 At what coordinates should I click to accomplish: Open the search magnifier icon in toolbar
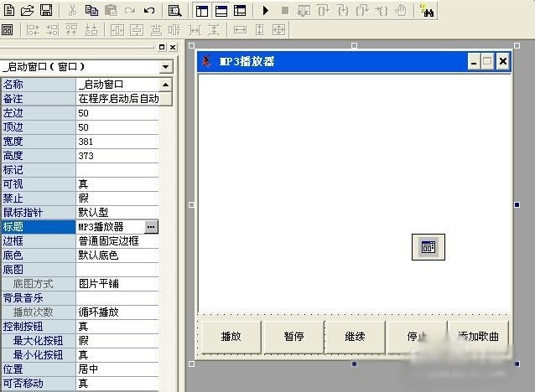pos(174,11)
